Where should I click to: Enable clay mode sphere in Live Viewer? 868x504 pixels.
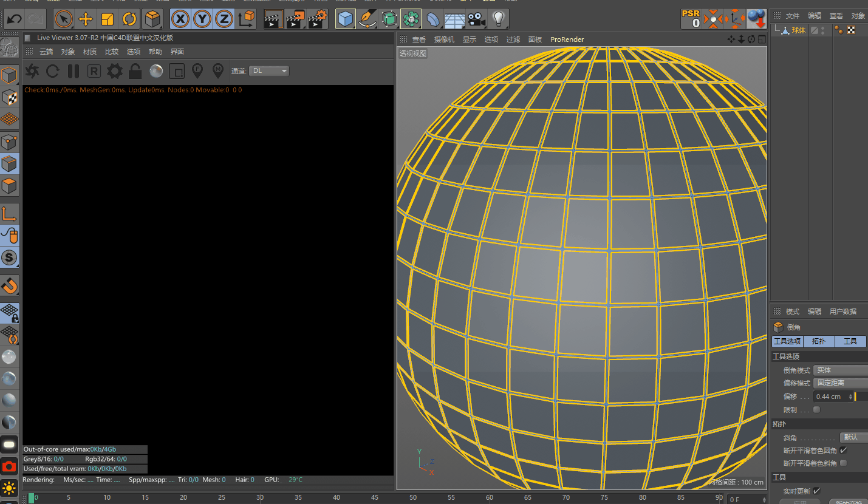pyautogui.click(x=156, y=72)
